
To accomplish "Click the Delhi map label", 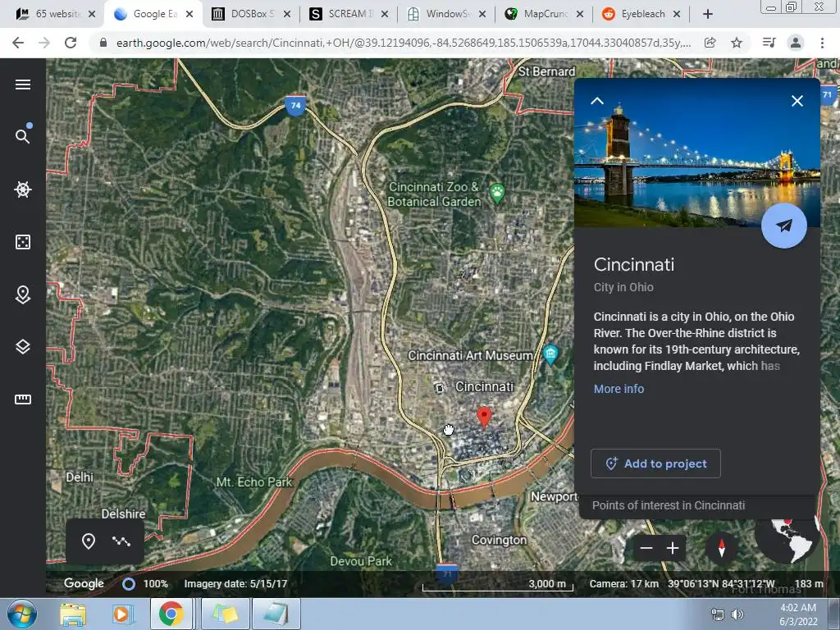I will click(80, 477).
